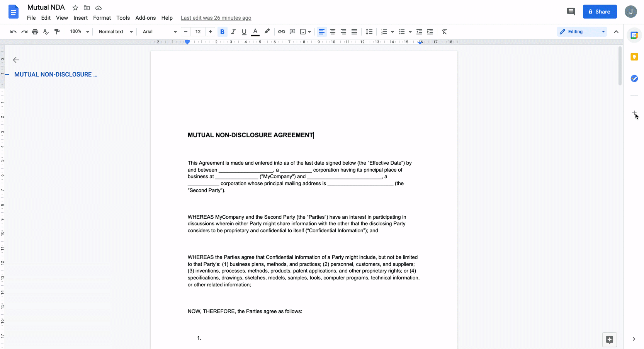Open the Normal text style dropdown
The height and width of the screenshot is (349, 644).
116,32
